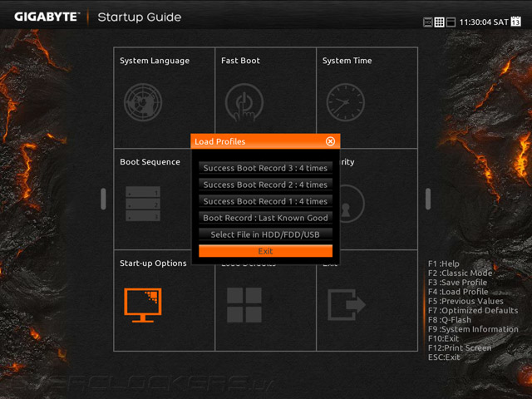
Task: Click the Boot Sequence tile label
Action: point(150,162)
